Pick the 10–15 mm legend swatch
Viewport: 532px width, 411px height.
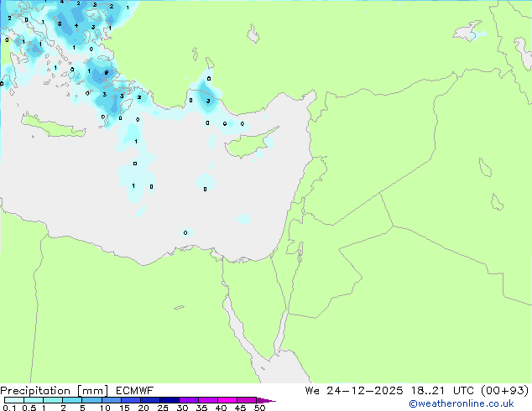(111, 400)
